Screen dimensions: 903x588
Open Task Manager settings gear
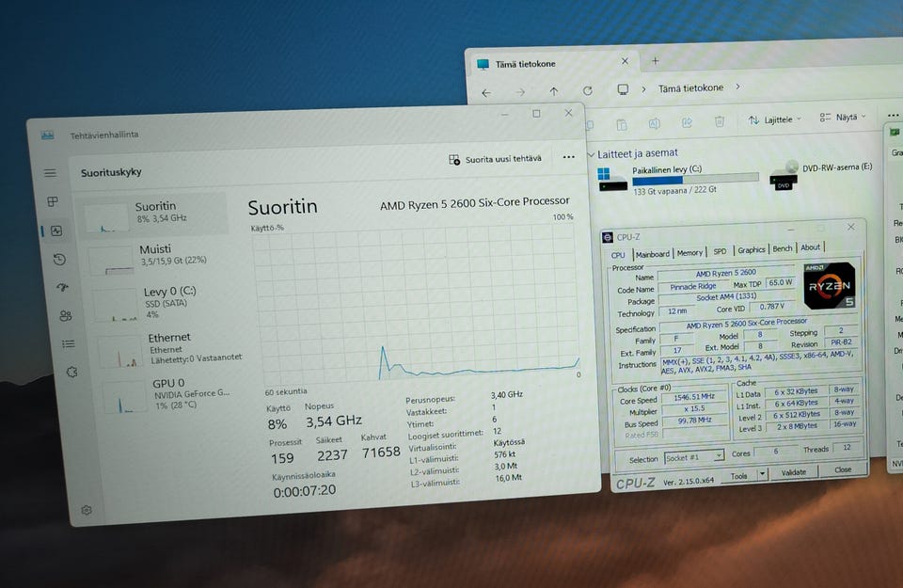pyautogui.click(x=87, y=510)
